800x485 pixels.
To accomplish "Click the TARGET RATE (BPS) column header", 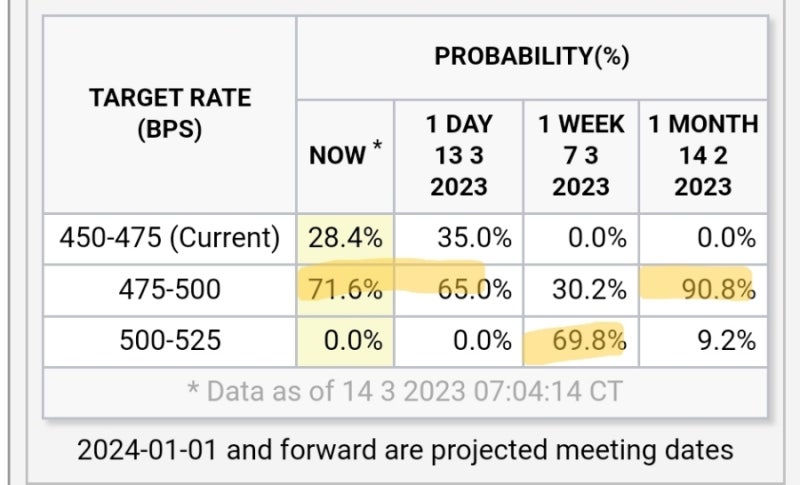I will click(x=169, y=114).
